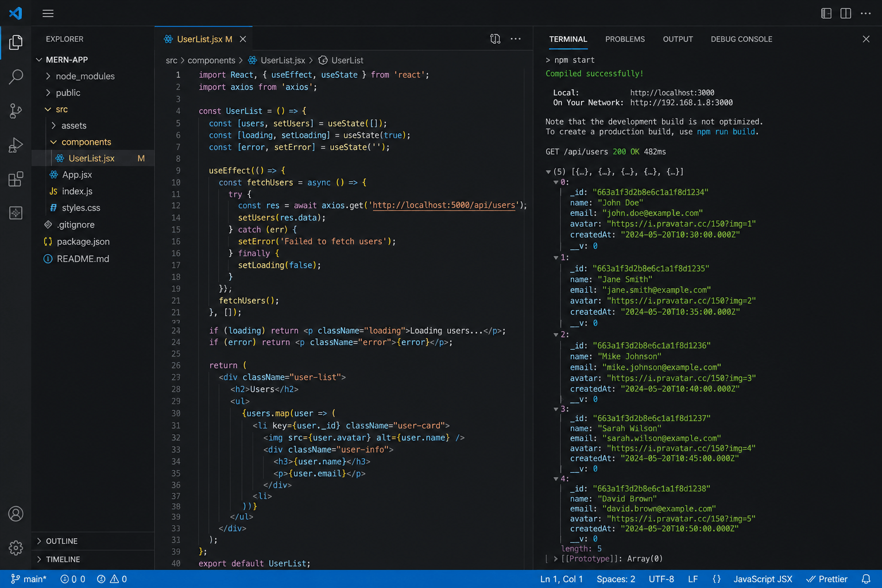The height and width of the screenshot is (588, 882).
Task: Click the warnings count in status bar
Action: pyautogui.click(x=118, y=579)
